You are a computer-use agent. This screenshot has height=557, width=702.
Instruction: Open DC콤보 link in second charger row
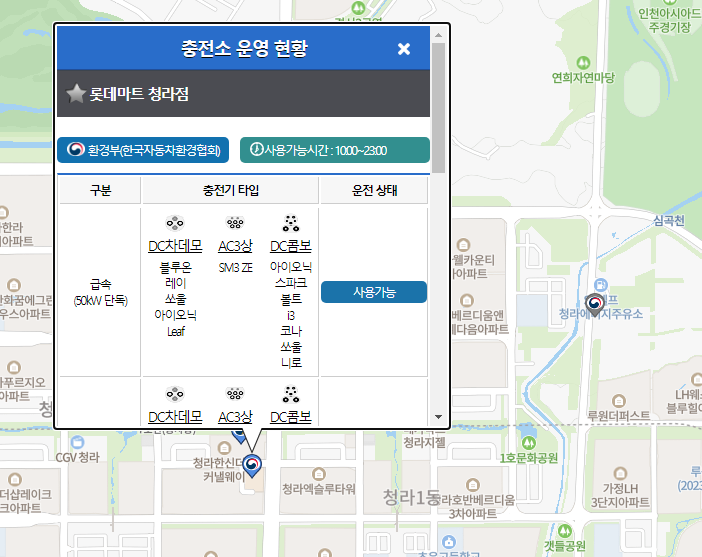[x=291, y=417]
